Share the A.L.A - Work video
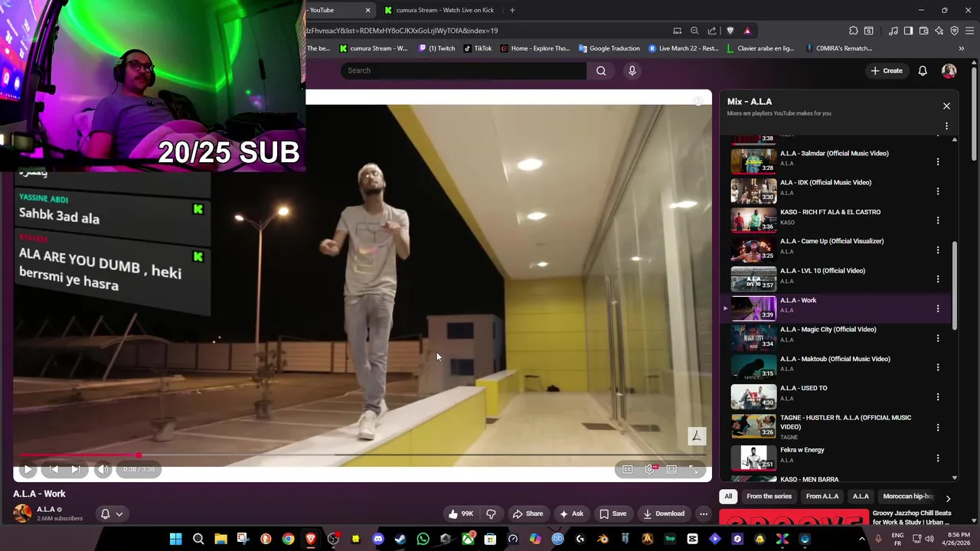Screen dimensions: 980x551 528,514
